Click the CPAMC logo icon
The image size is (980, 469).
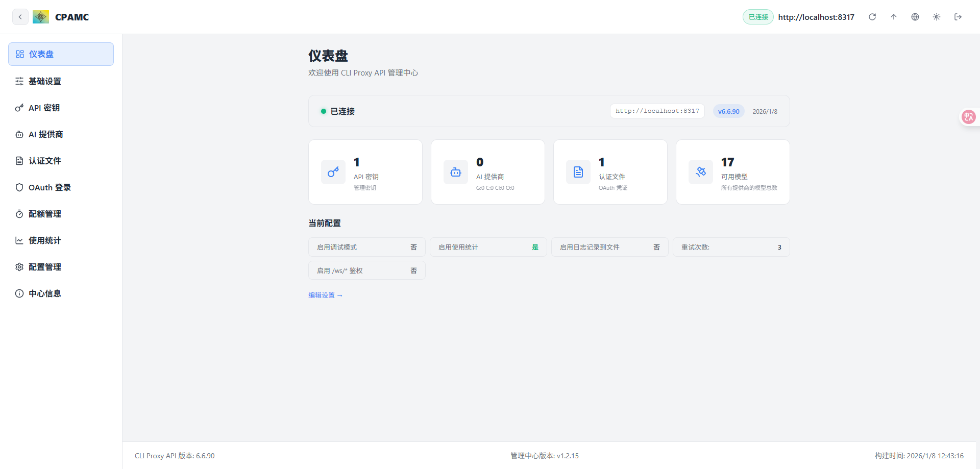click(41, 17)
